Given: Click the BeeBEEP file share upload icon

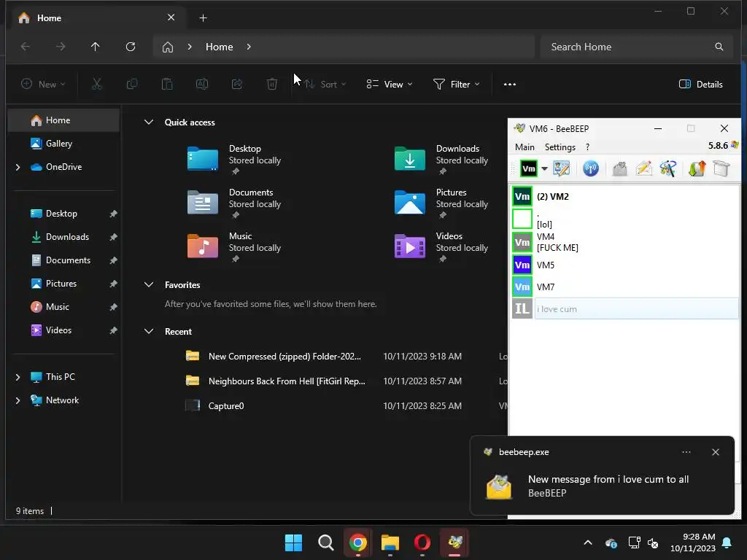Looking at the screenshot, I should tap(697, 168).
